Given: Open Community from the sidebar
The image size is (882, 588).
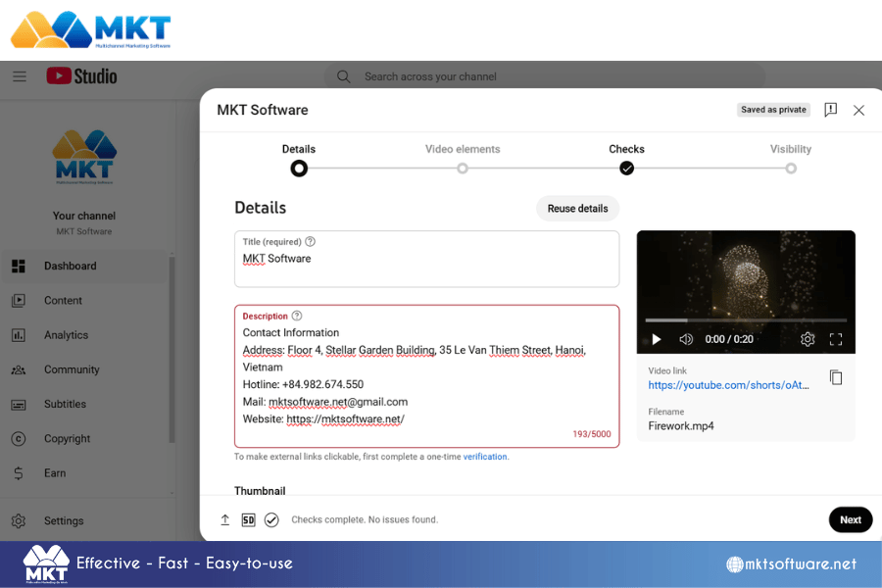Looking at the screenshot, I should 84,369.
